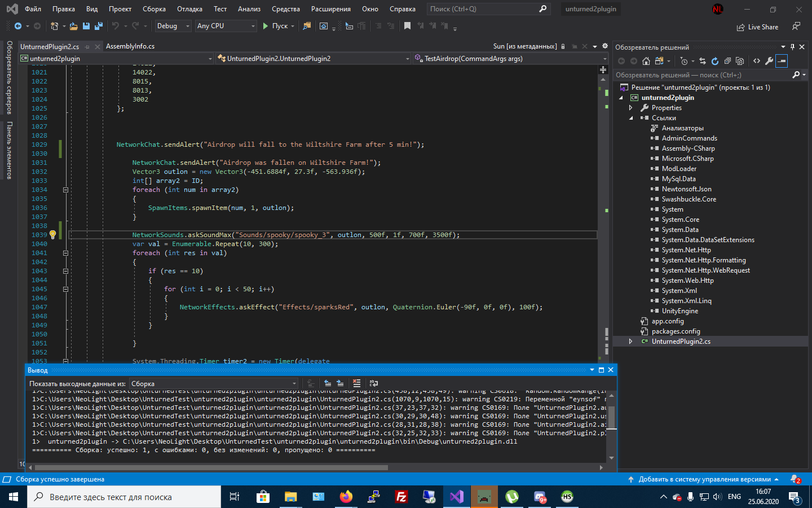This screenshot has width=812, height=508.
Task: Collapse all nodes in Solution Explorer
Action: point(727,61)
